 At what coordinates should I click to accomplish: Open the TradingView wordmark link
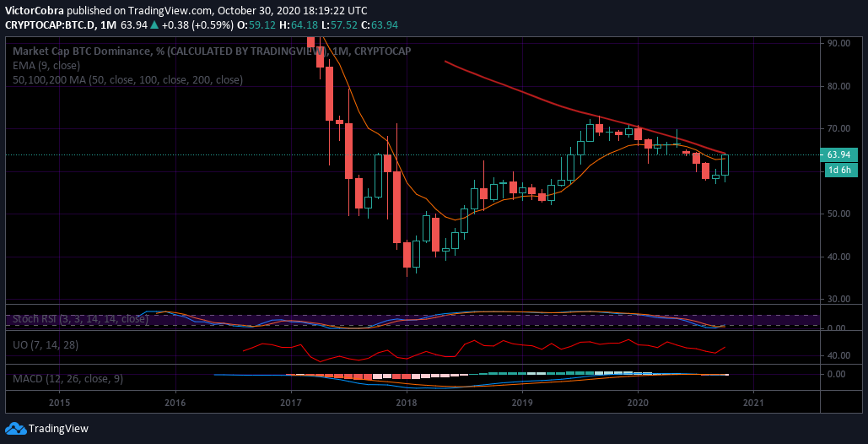(x=58, y=429)
